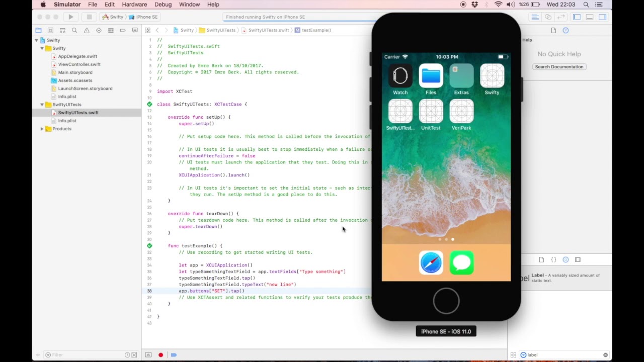
Task: Open the Debug navigator
Action: pos(111,30)
